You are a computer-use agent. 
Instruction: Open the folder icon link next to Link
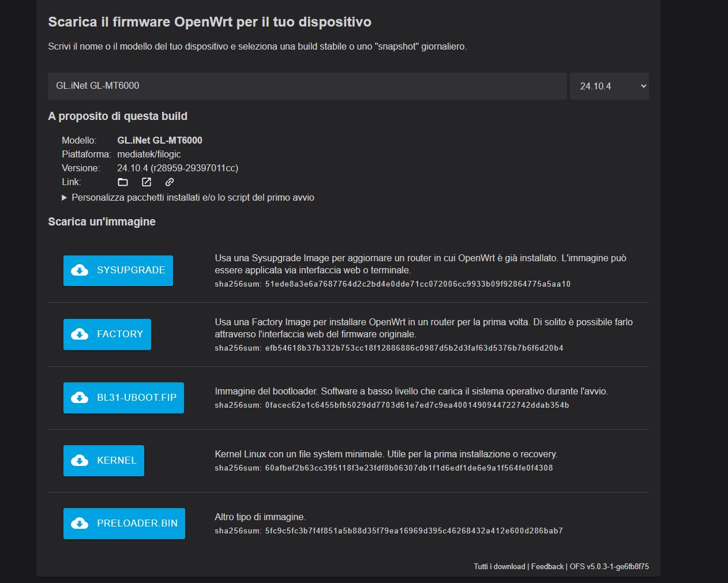(x=123, y=182)
